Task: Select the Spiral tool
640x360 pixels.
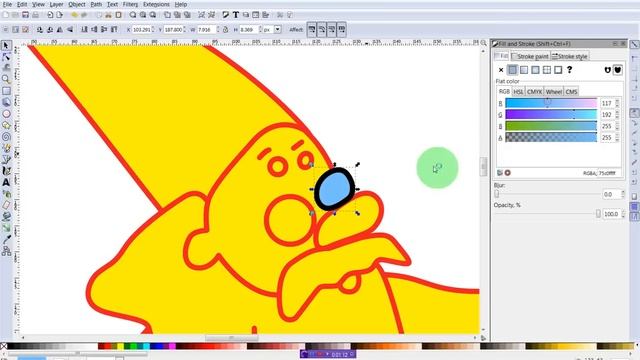Action: 6,137
